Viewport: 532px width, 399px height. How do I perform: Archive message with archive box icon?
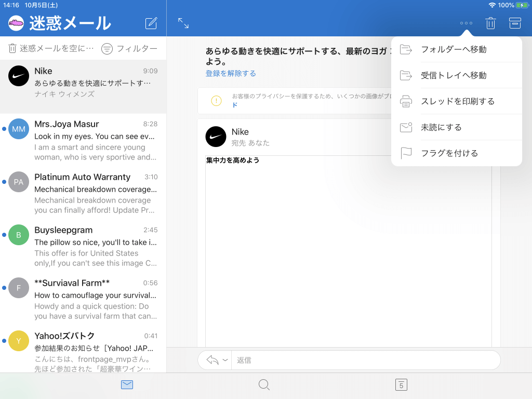515,23
